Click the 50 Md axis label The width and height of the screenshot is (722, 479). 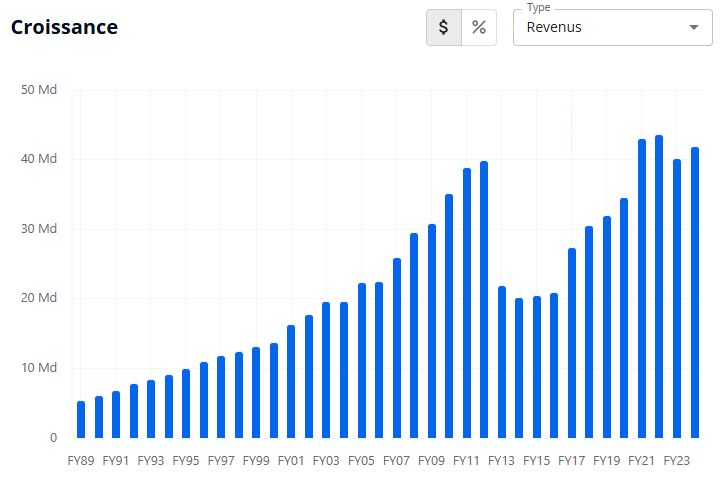39,90
